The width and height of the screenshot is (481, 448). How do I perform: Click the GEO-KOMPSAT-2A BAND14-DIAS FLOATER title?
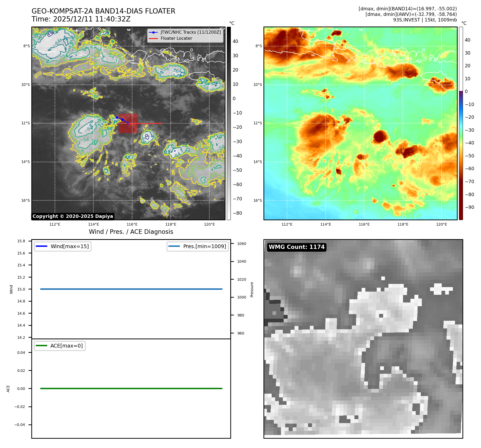(103, 11)
